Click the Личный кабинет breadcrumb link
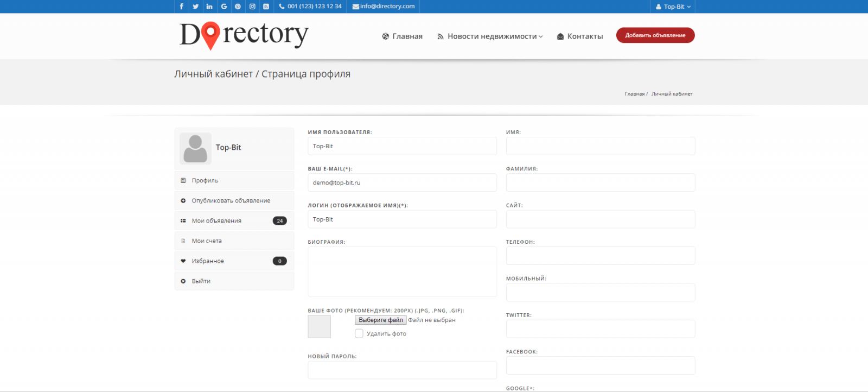The width and height of the screenshot is (868, 392). (x=672, y=94)
